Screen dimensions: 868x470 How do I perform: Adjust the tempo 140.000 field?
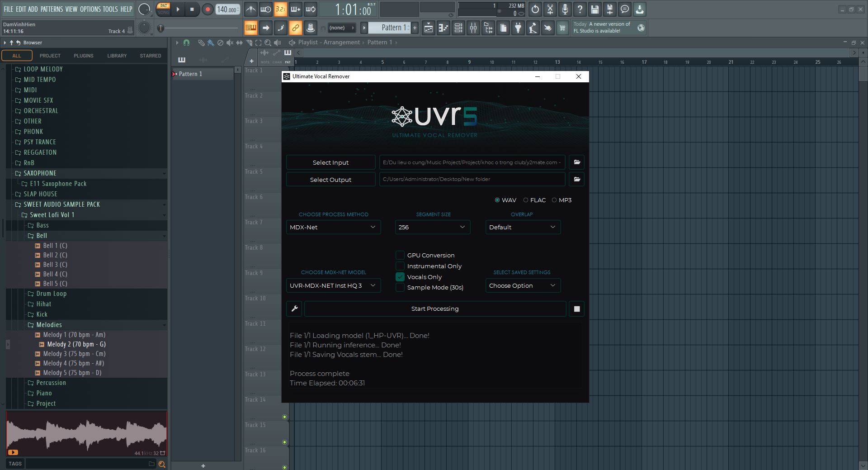228,9
